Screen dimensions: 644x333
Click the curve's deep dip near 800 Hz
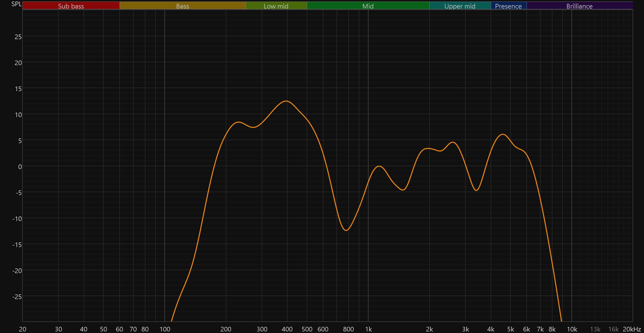click(346, 230)
